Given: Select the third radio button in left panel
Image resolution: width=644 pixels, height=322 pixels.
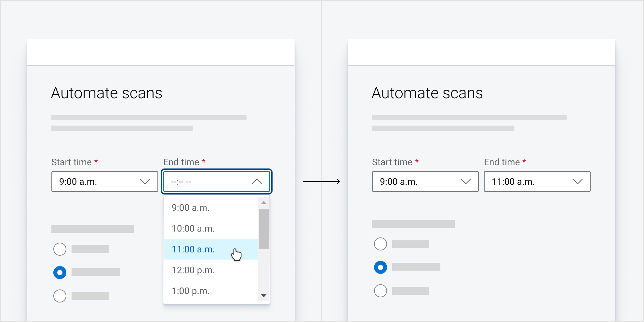Looking at the screenshot, I should click(x=60, y=296).
